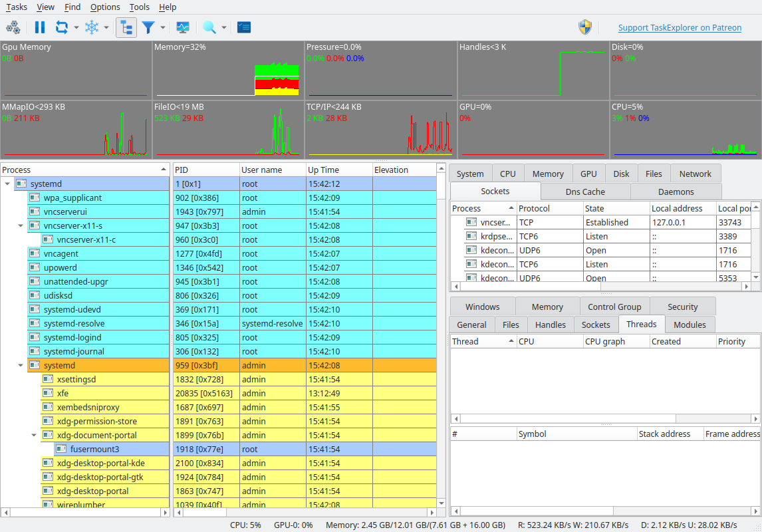Image resolution: width=762 pixels, height=532 pixels.
Task: Click the vncagent process icon
Action: 35,253
